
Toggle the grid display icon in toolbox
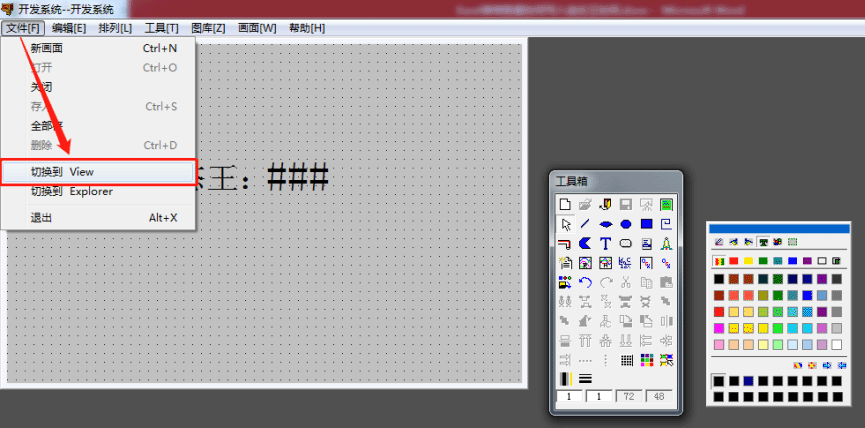click(x=626, y=360)
